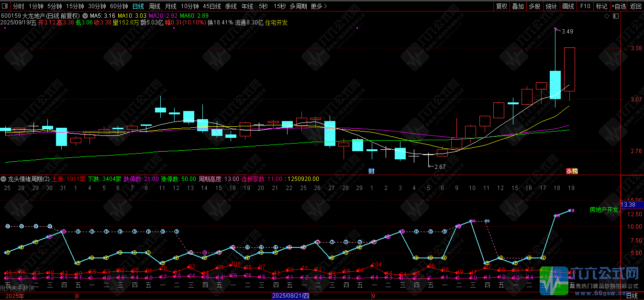
Task: Switch to the 周线 weekly period tab
Action: click(x=155, y=6)
